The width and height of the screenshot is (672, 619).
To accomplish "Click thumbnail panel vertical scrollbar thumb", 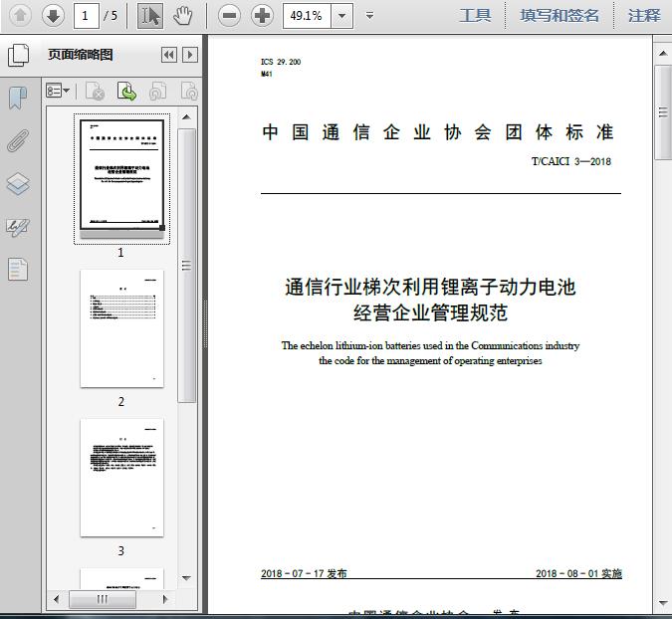I will pos(186,266).
